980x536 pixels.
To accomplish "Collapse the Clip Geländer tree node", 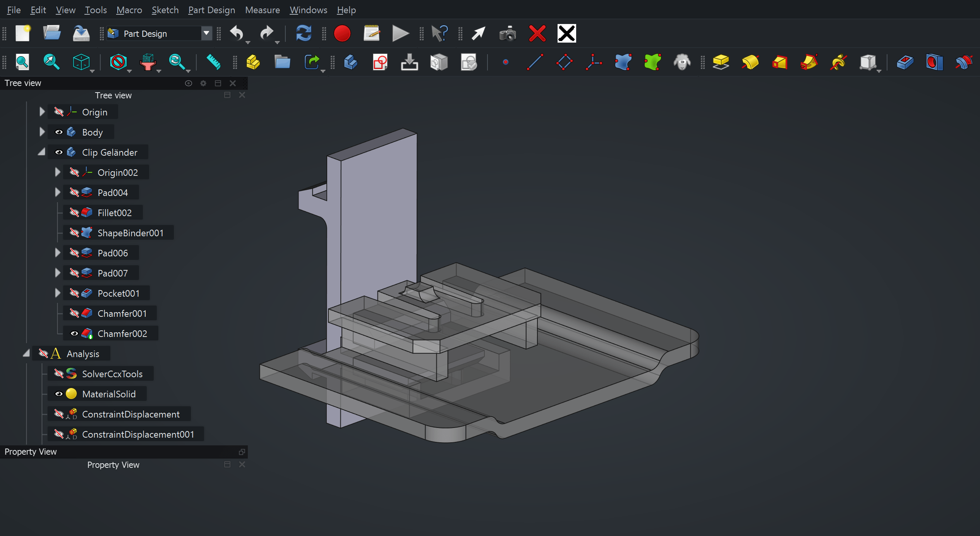I will click(x=42, y=152).
